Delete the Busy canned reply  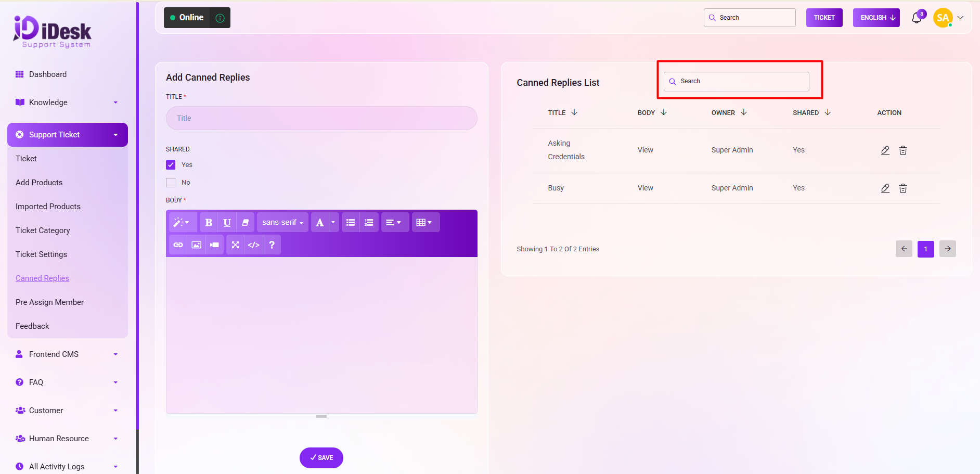903,188
